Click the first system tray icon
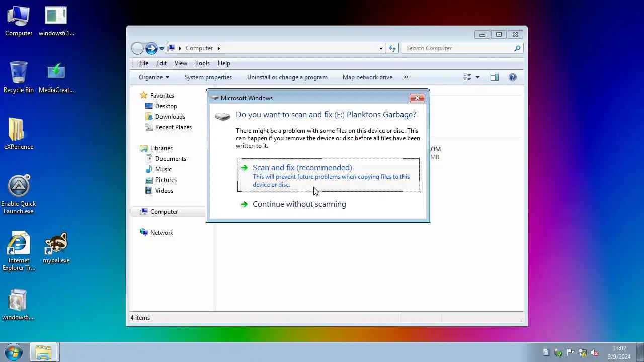644x362 pixels. click(546, 352)
